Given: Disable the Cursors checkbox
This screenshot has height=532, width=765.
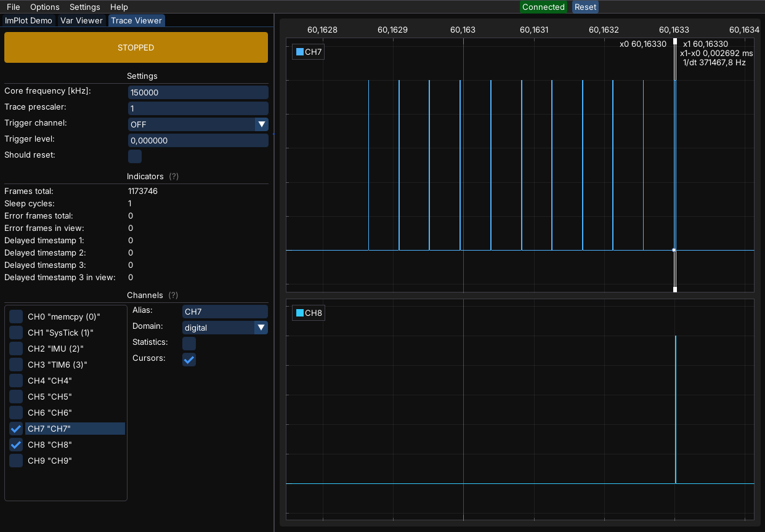Looking at the screenshot, I should [x=189, y=360].
